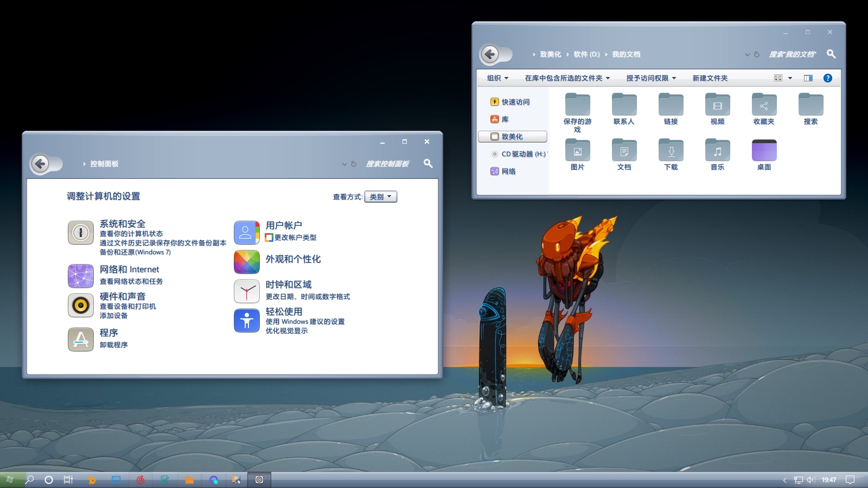Open 查看网络状态和任务 link
This screenshot has width=868, height=488.
131,281
